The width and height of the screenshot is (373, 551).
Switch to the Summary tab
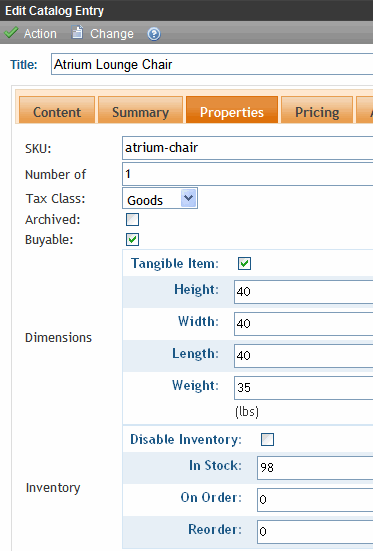pos(140,110)
